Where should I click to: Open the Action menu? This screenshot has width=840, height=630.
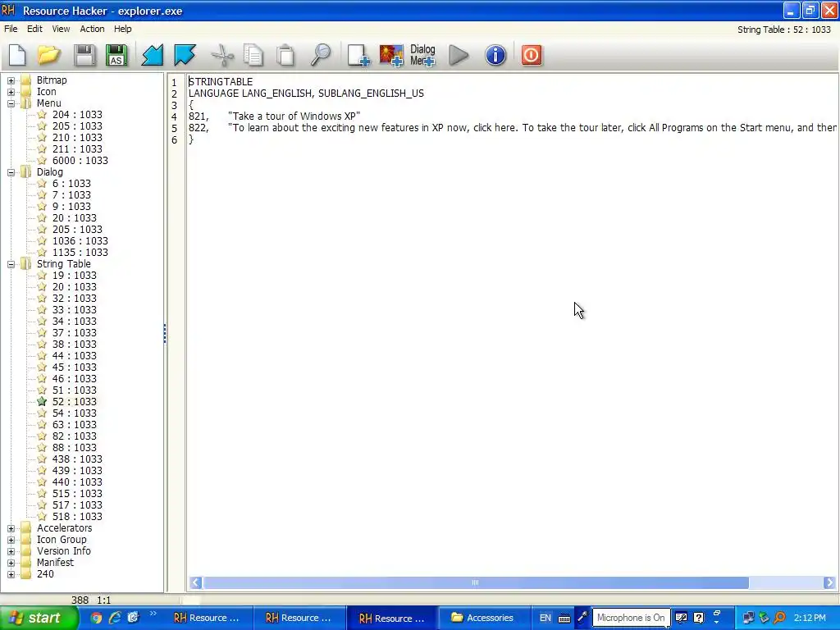point(92,29)
